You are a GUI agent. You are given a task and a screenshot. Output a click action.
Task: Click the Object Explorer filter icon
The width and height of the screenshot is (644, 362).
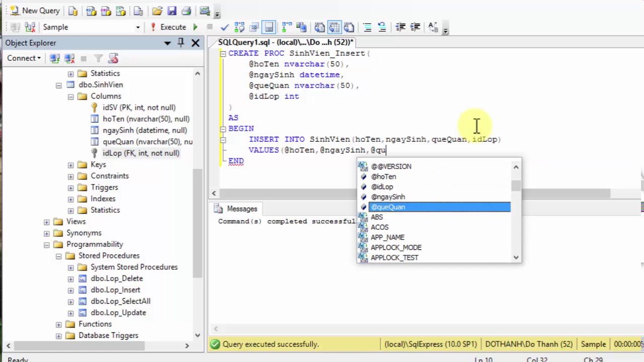pyautogui.click(x=99, y=58)
